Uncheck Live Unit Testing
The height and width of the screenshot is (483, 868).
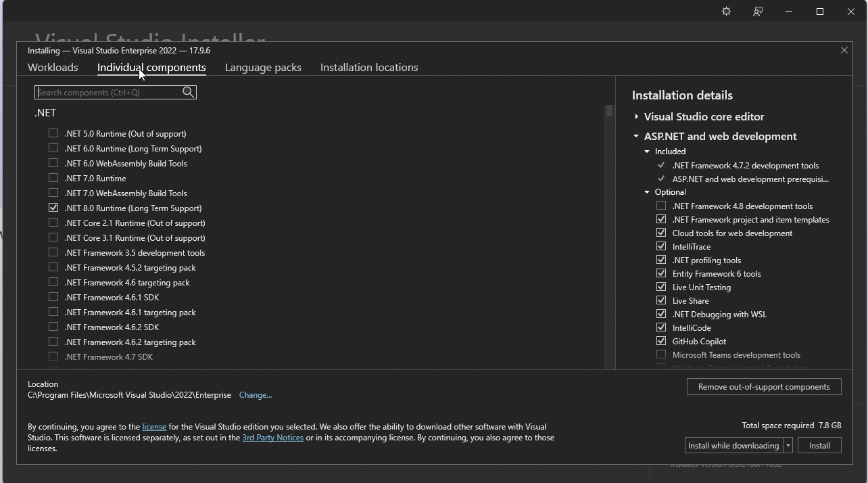(x=661, y=287)
